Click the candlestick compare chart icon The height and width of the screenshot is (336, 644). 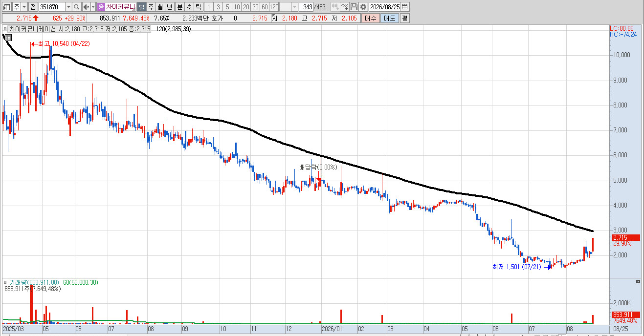[335, 7]
